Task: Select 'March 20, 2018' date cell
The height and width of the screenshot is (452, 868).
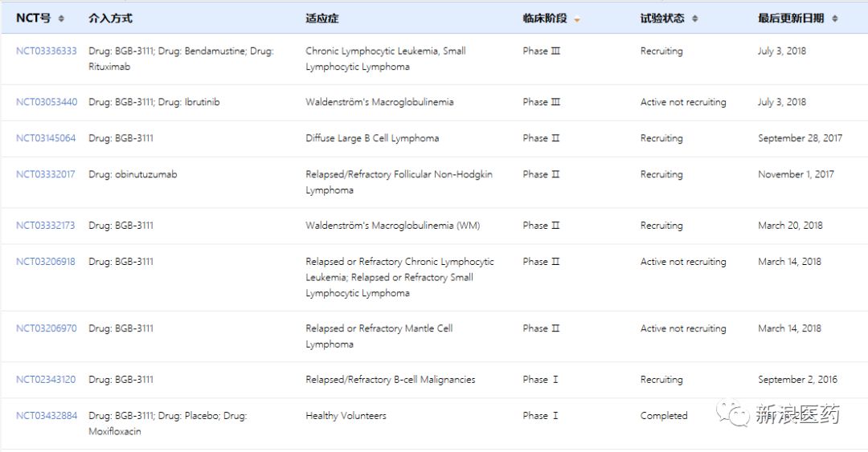Action: click(790, 225)
